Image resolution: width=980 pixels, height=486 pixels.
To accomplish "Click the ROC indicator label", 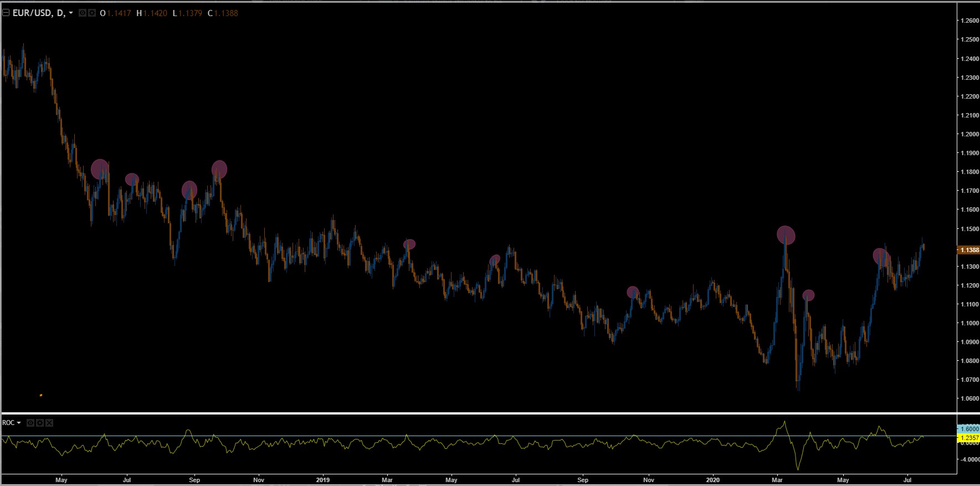I will pos(8,423).
